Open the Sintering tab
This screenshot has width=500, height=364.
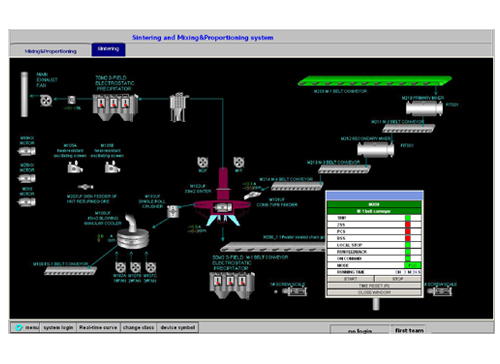click(108, 49)
